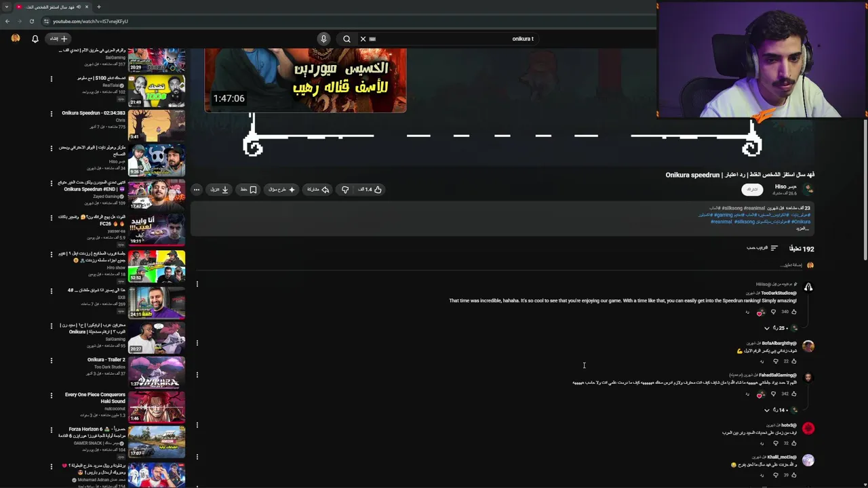Like the TooDarkStudios comment
The width and height of the screenshot is (868, 488).
tap(794, 312)
